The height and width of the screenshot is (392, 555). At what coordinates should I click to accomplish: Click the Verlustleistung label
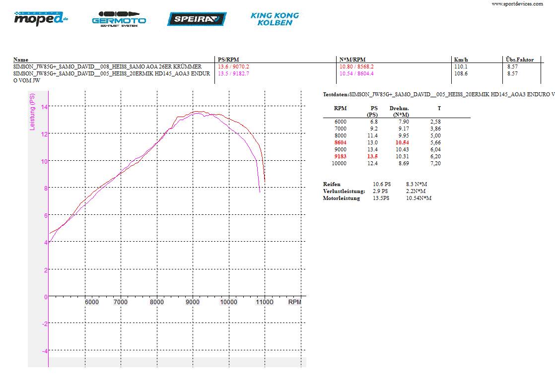(x=344, y=191)
